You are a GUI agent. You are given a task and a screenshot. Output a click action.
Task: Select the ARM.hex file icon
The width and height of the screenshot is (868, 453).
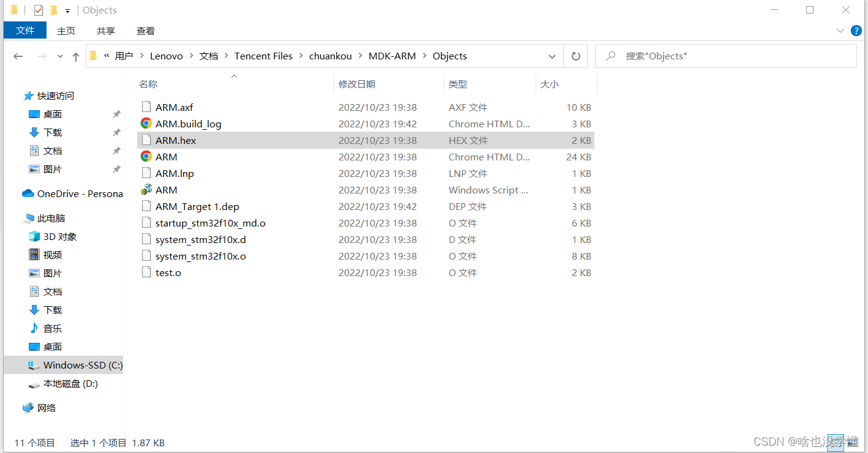tap(146, 140)
